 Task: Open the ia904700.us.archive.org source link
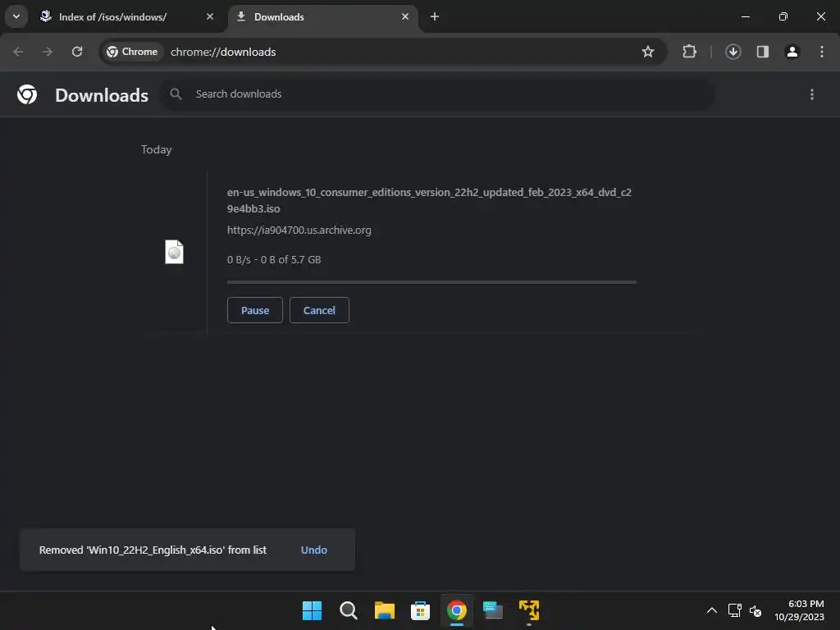(299, 230)
